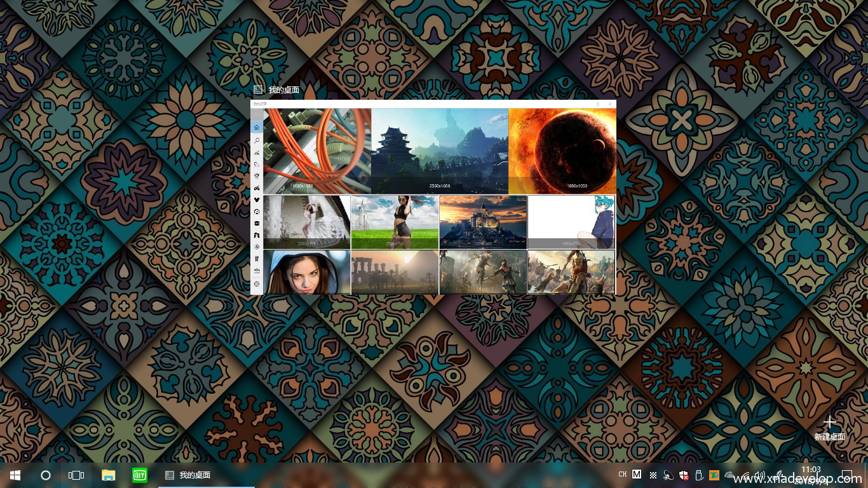
Task: Open File Explorer from the taskbar
Action: [x=109, y=475]
